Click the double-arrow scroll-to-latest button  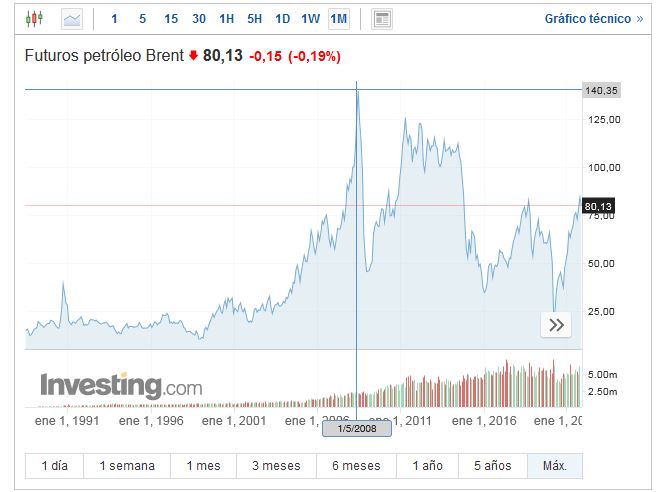click(x=556, y=325)
